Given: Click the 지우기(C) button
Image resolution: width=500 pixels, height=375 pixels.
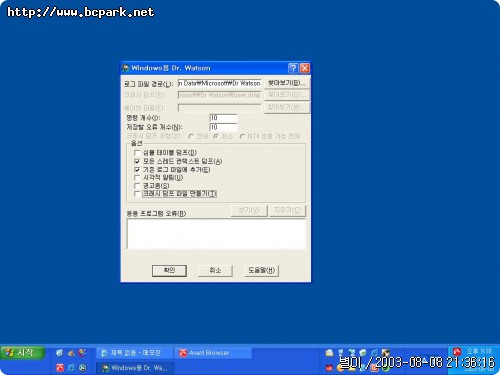Looking at the screenshot, I should point(287,211).
